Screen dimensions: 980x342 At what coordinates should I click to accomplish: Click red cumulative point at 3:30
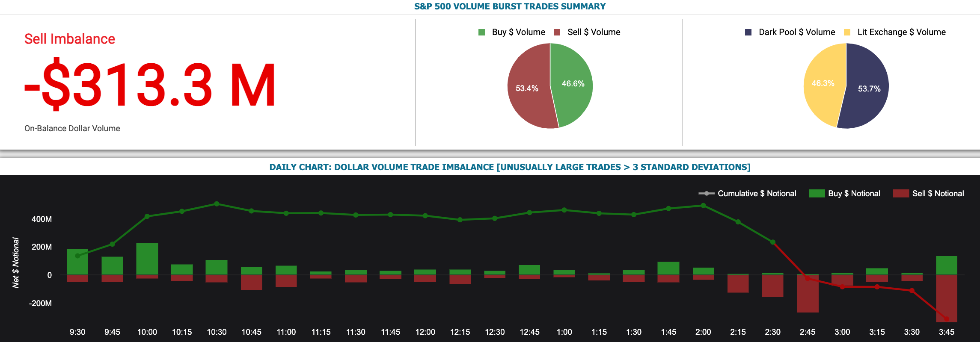[912, 291]
